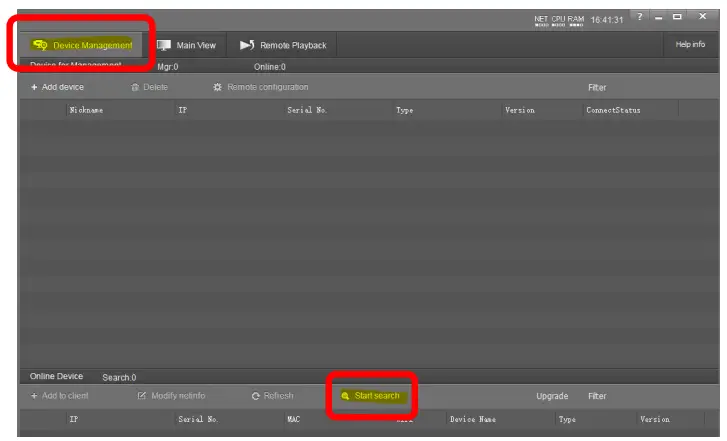This screenshot has height=441, width=727.
Task: Click Start search button
Action: click(370, 396)
